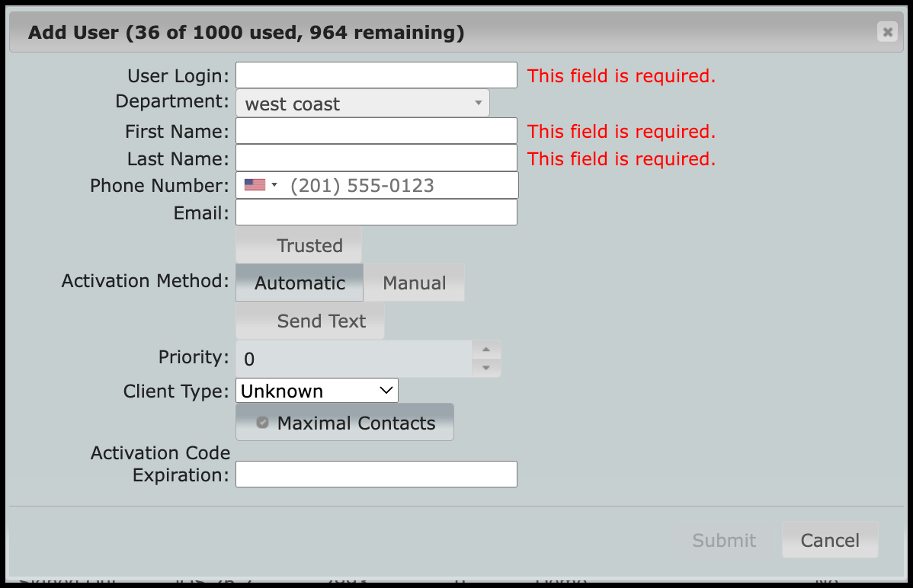Click the Submit button

[x=724, y=540]
